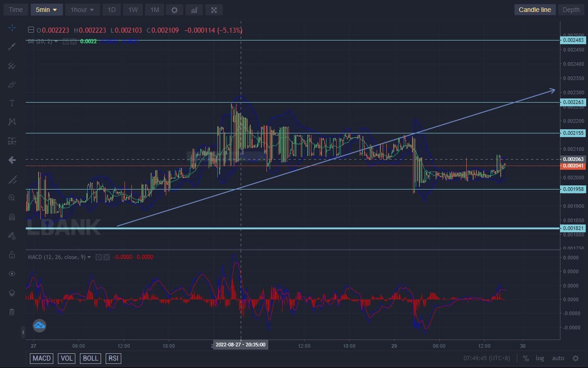The height and width of the screenshot is (368, 588).
Task: Open the object tree layers icon
Action: (x=12, y=293)
